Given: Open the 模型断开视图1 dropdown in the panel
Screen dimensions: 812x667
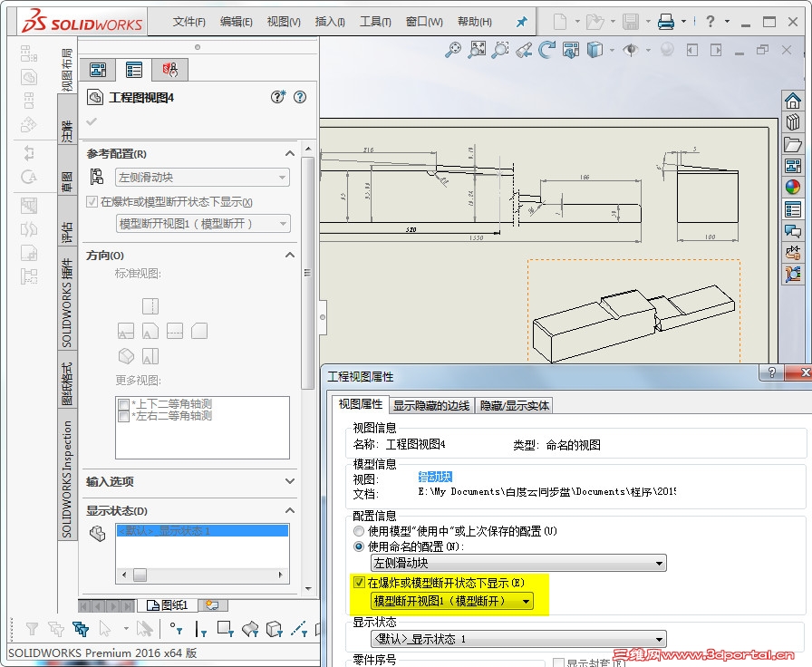Looking at the screenshot, I should tap(202, 224).
